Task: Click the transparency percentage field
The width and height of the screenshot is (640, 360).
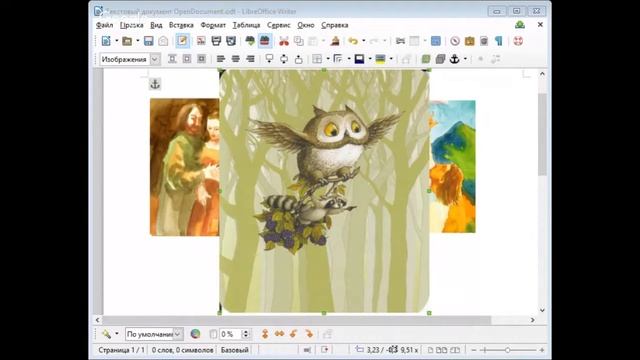Action: point(231,334)
